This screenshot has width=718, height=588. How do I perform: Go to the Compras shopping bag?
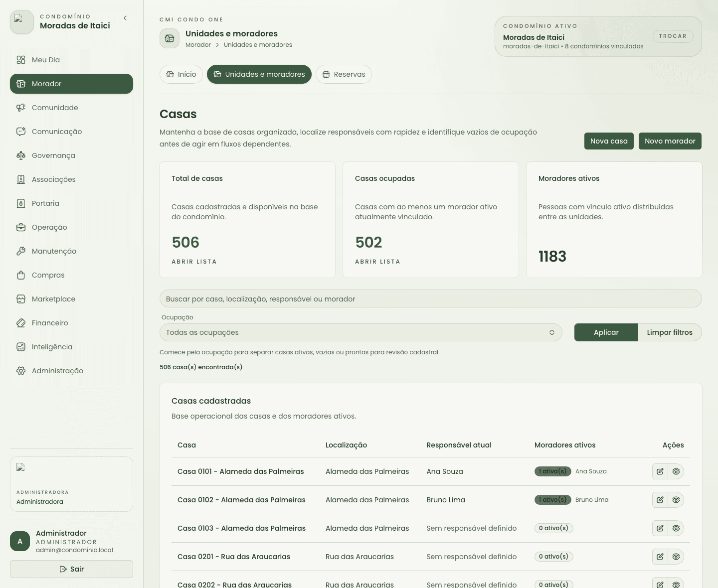click(71, 275)
